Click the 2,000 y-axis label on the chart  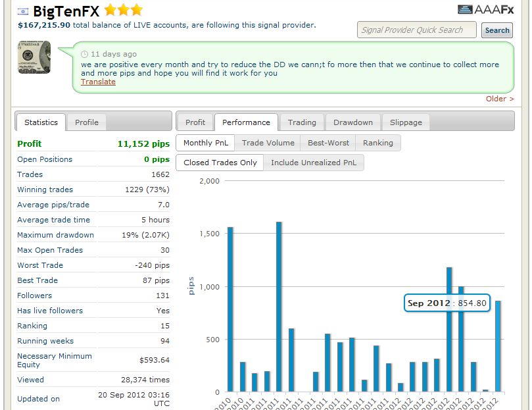click(x=209, y=181)
